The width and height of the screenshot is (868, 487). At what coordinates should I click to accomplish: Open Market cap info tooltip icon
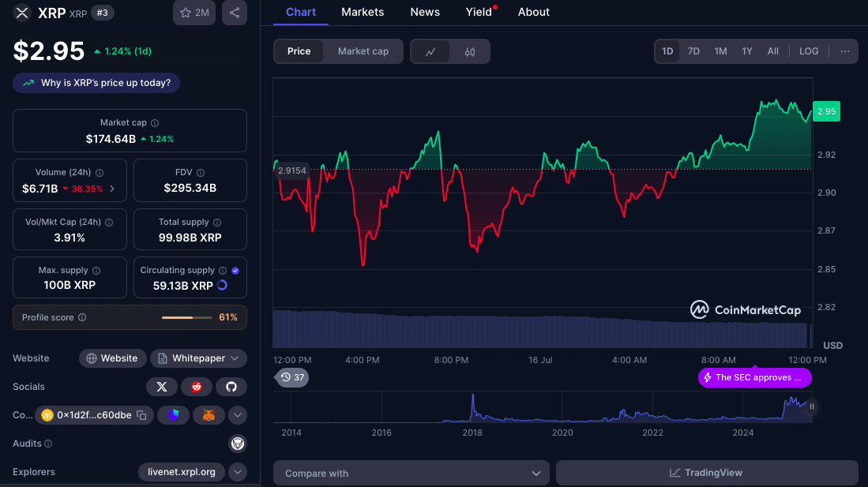tap(155, 123)
